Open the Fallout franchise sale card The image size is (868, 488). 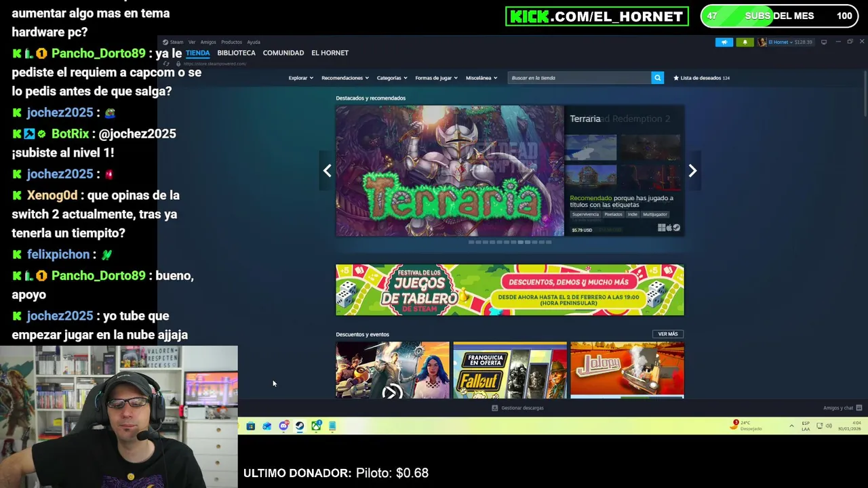pos(510,370)
